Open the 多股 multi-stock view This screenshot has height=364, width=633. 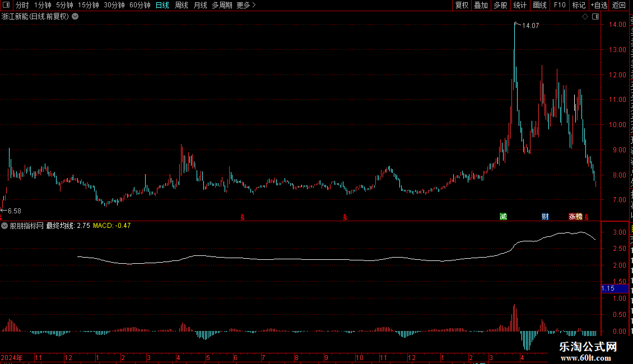click(501, 5)
